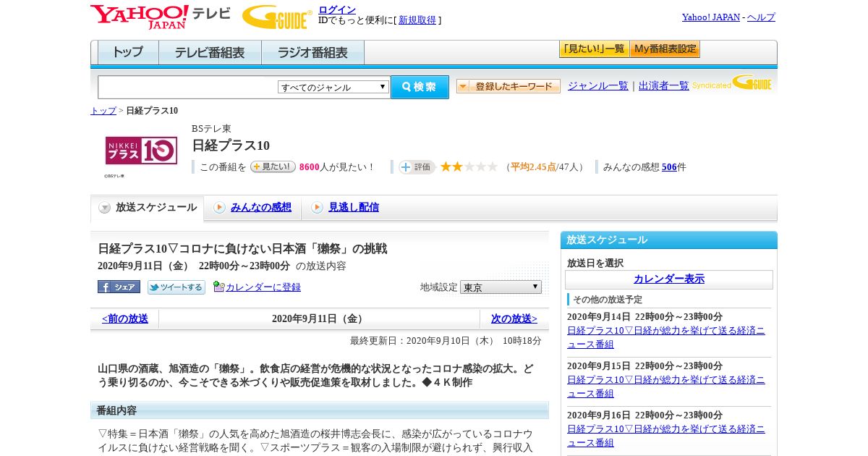The image size is (868, 456).
Task: Click the program title 日経プラス10▽コロナに負けない日本酒
Action: click(242, 249)
